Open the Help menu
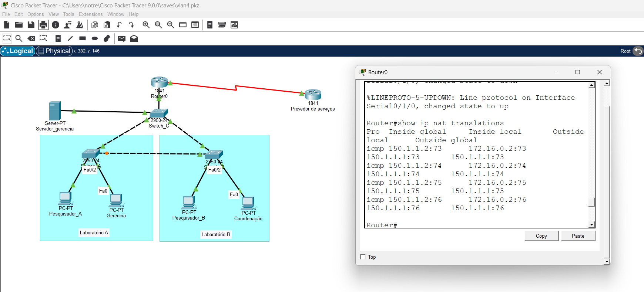 (134, 14)
